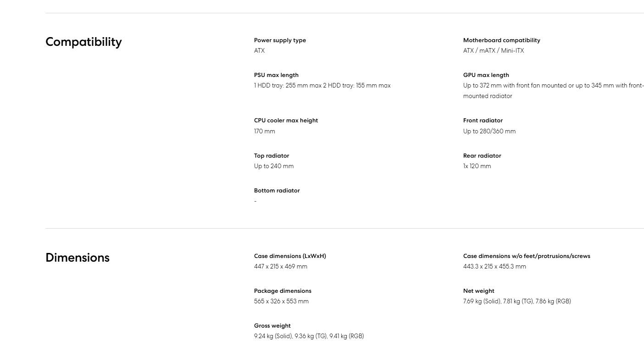Click the HDD tray PSU length text
644x362 pixels.
pyautogui.click(x=322, y=86)
